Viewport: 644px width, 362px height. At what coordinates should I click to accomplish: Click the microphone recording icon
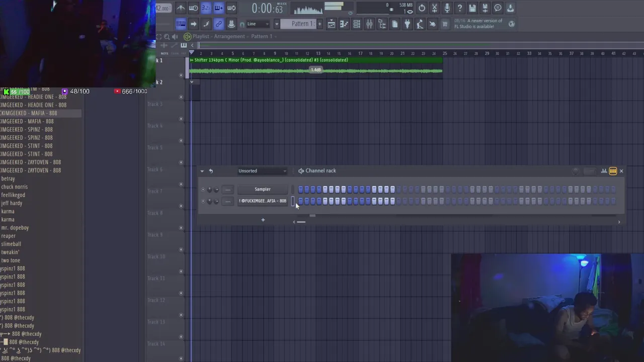[x=447, y=8]
